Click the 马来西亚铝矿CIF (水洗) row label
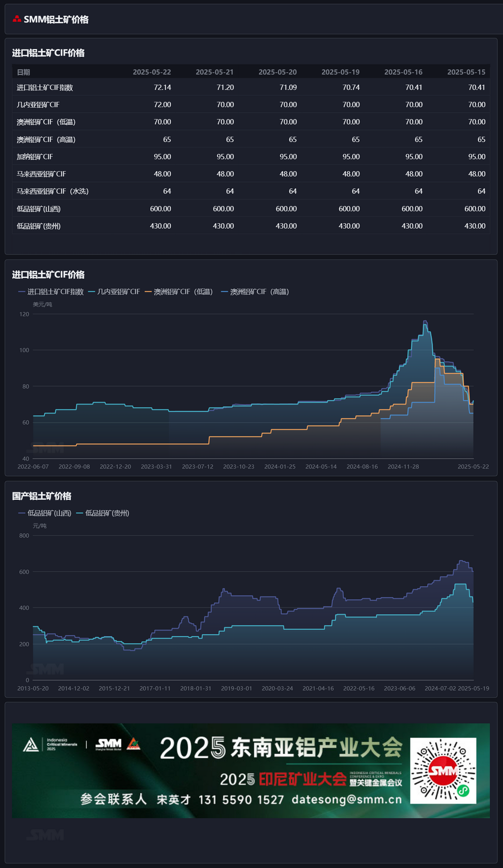503x868 pixels. [53, 191]
